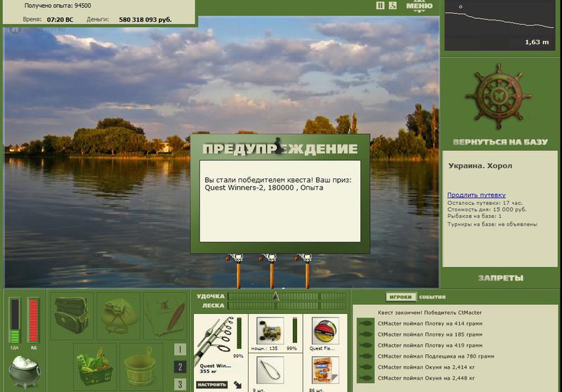Click 'Осталось путевки: 17 час.' text
Screen dimensions: 562x392
(485, 203)
